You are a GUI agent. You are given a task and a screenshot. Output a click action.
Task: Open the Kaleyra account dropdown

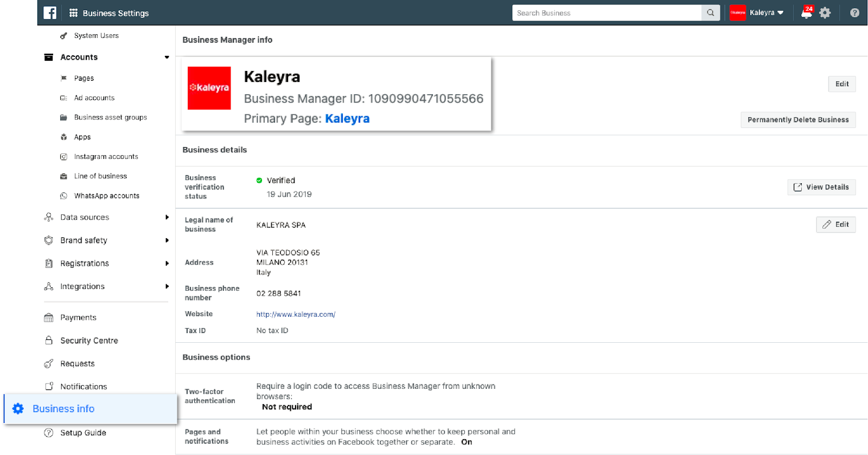[767, 12]
